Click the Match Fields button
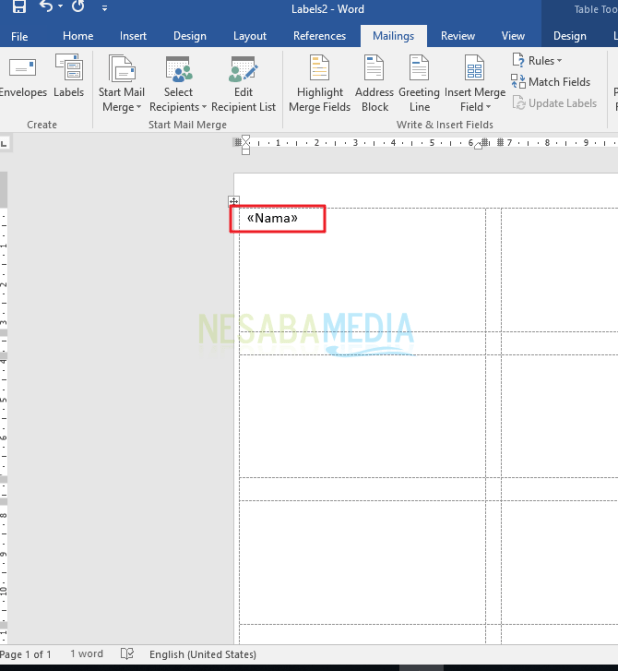Image resolution: width=618 pixels, height=671 pixels. coord(551,82)
